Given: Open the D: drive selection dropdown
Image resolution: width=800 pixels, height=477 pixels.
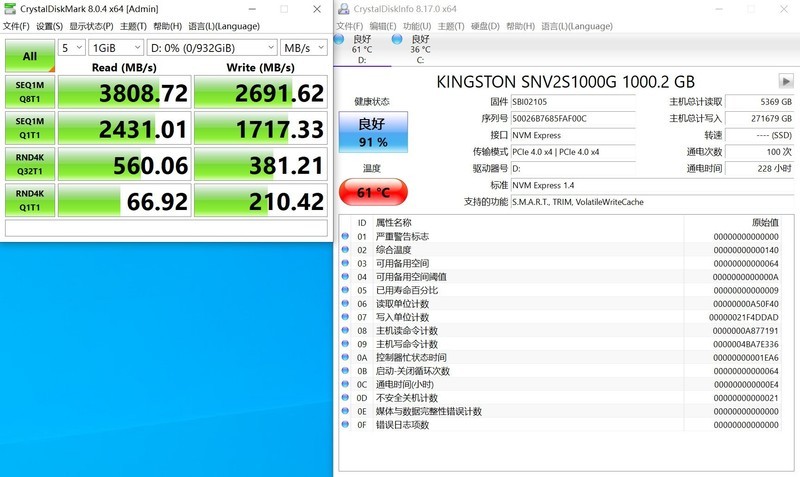Looking at the screenshot, I should coord(212,48).
